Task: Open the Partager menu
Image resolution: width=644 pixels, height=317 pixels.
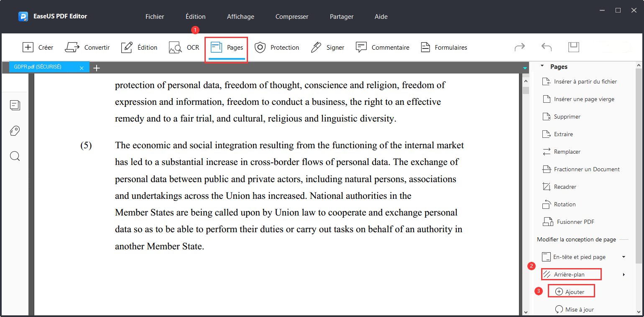Action: [x=342, y=17]
